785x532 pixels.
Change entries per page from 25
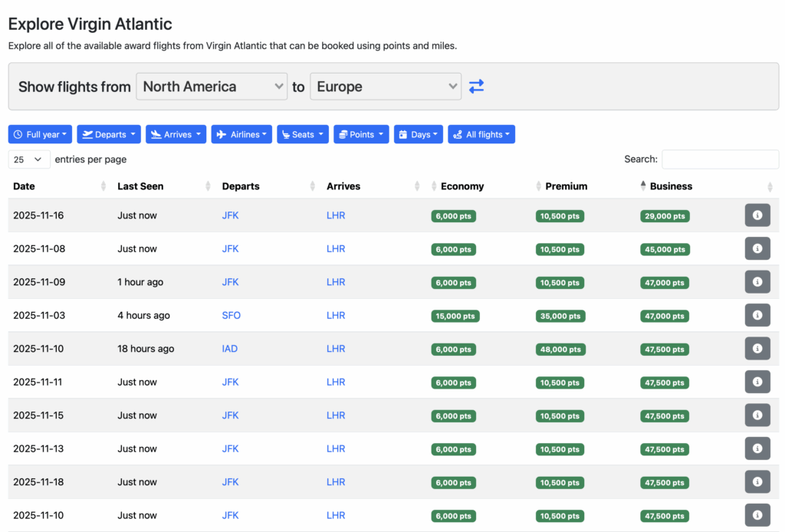click(x=28, y=159)
